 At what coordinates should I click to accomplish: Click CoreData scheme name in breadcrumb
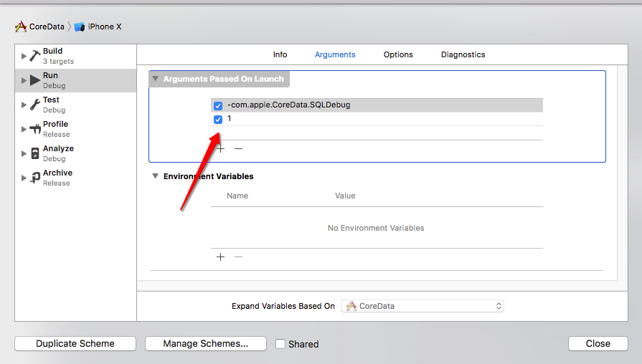pyautogui.click(x=47, y=27)
